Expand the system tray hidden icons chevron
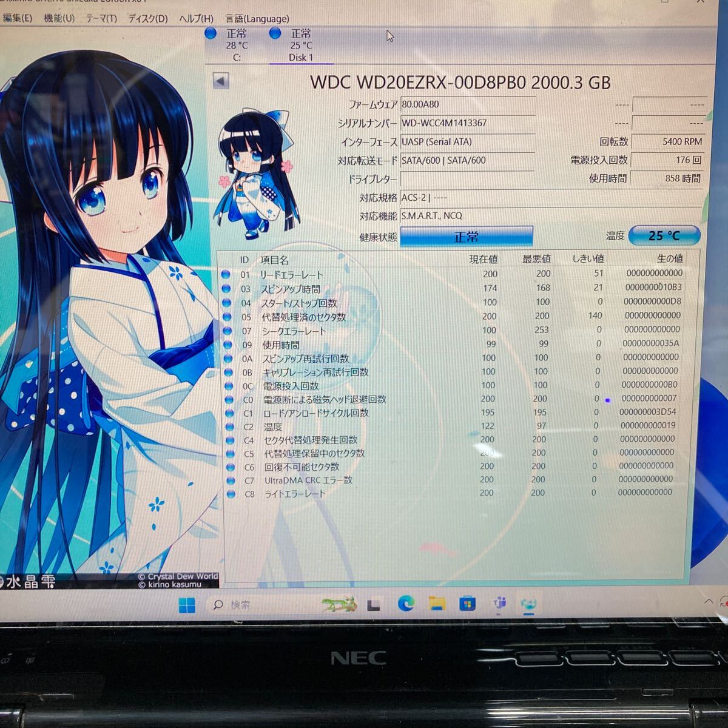 [708, 601]
